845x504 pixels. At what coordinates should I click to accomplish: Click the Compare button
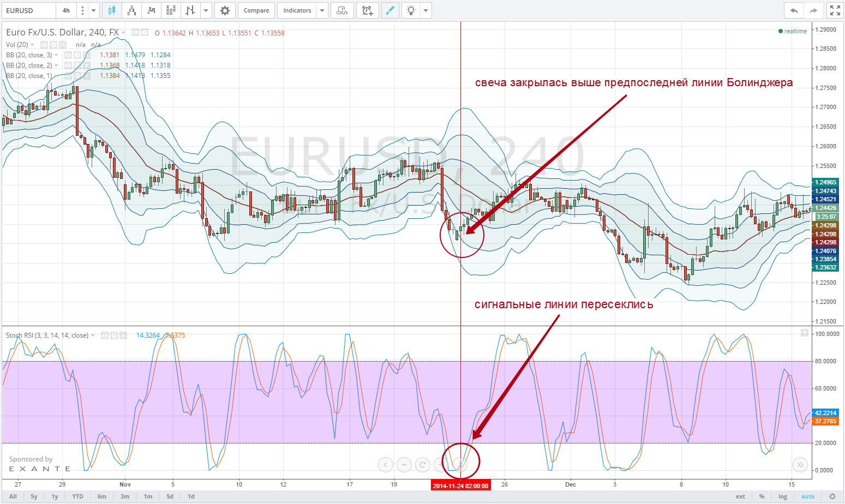click(256, 10)
